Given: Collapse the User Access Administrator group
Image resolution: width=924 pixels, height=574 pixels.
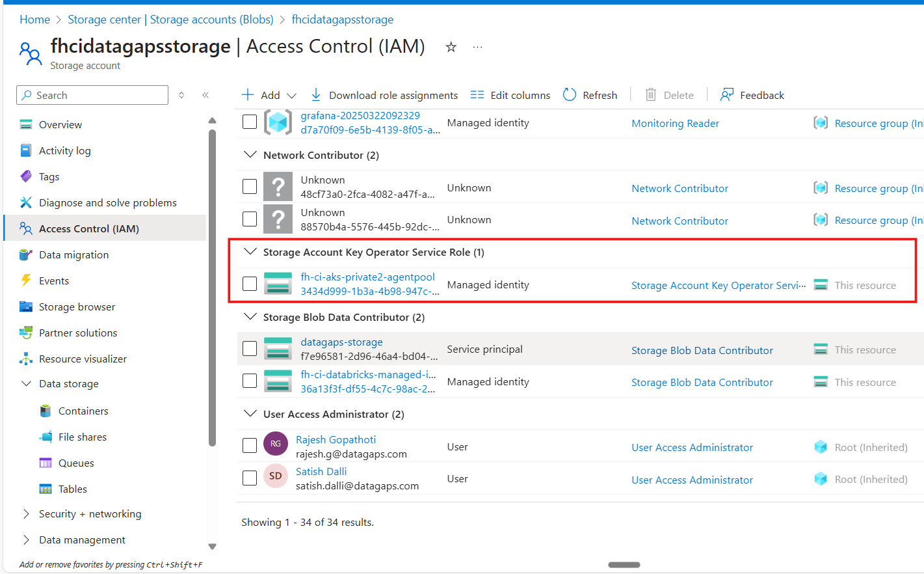Looking at the screenshot, I should coord(250,414).
